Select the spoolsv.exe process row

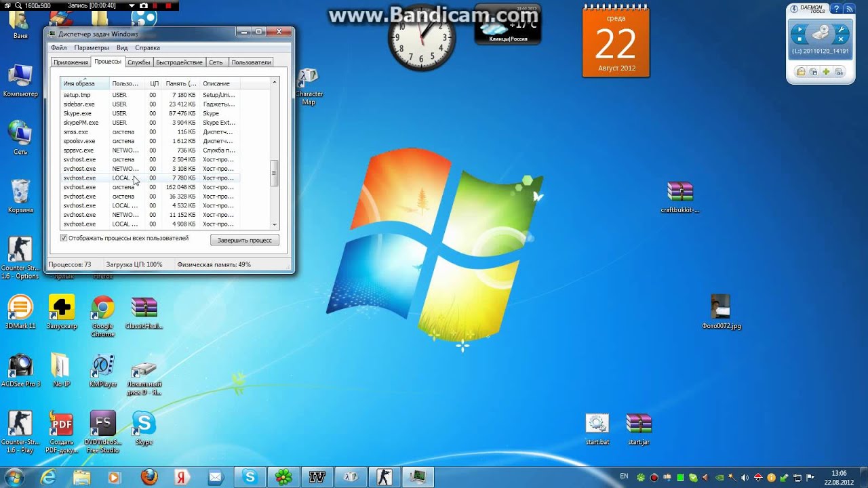pyautogui.click(x=150, y=141)
